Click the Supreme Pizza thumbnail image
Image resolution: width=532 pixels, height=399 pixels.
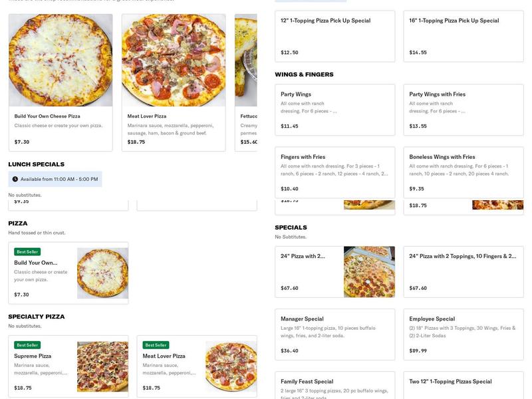tap(101, 365)
